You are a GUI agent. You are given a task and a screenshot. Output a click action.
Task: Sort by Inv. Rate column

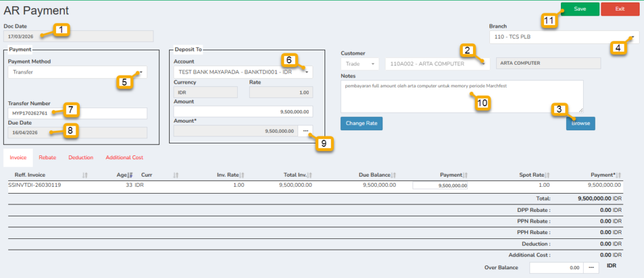(x=241, y=174)
